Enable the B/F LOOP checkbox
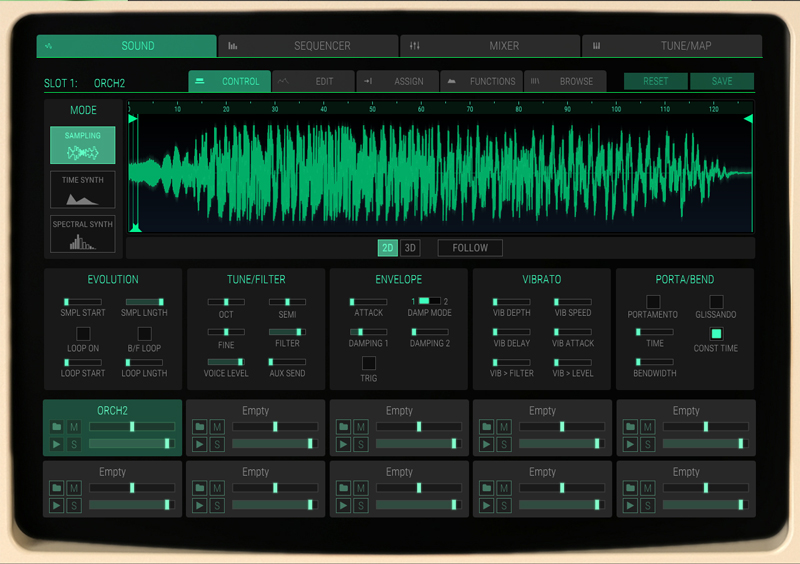The width and height of the screenshot is (800, 564). point(144,334)
